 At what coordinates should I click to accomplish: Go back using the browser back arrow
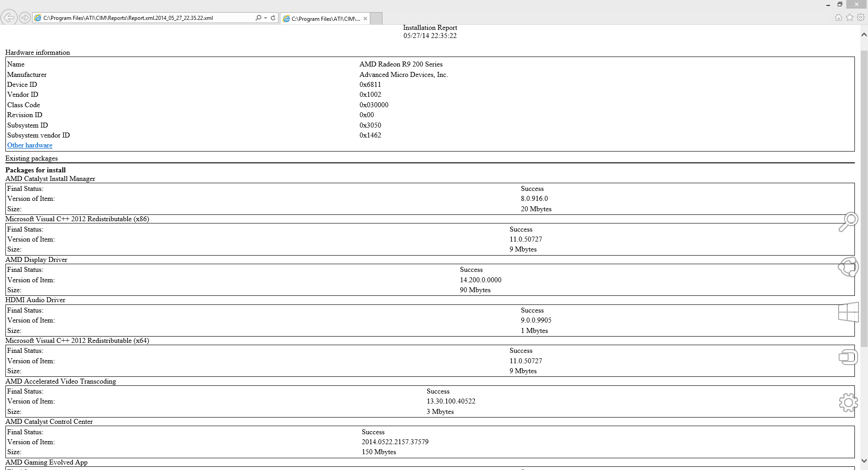click(x=9, y=18)
